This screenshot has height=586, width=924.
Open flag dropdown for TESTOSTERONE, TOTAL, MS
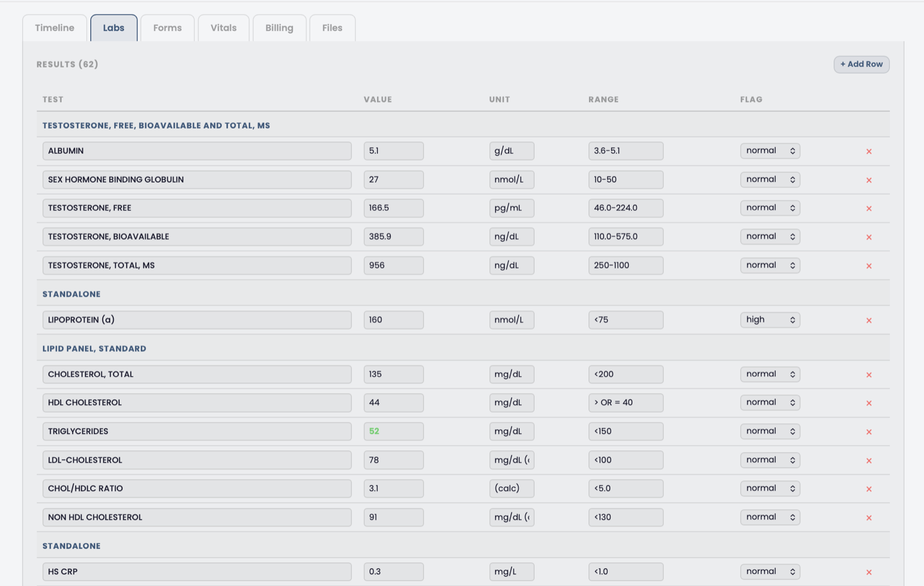[x=770, y=266]
